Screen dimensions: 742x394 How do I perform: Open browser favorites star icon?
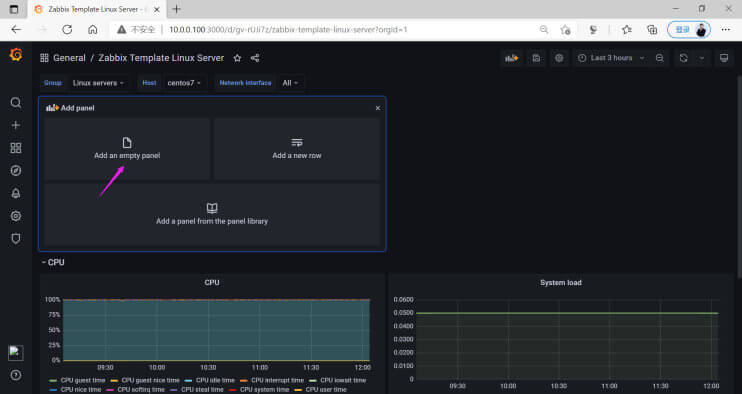click(627, 30)
